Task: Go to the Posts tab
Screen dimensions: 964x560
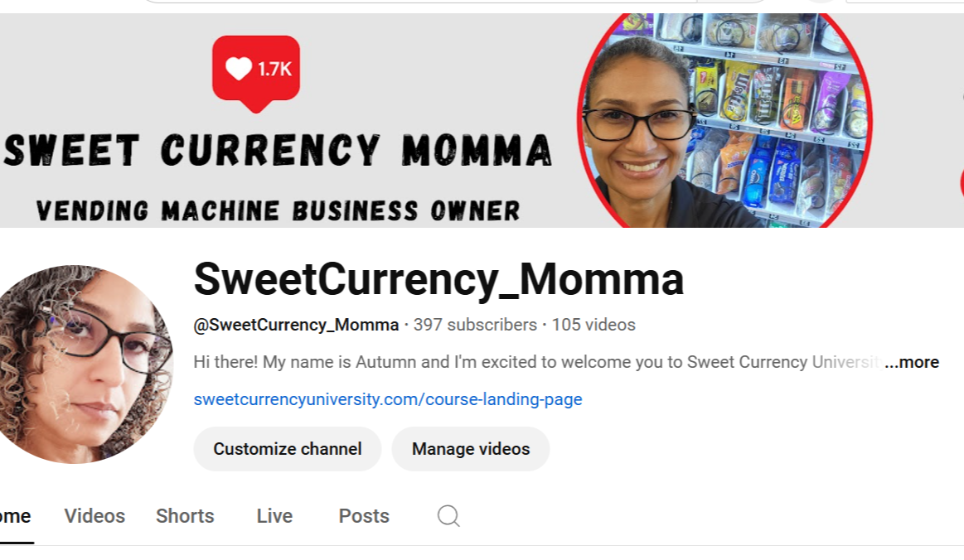Action: coord(364,516)
